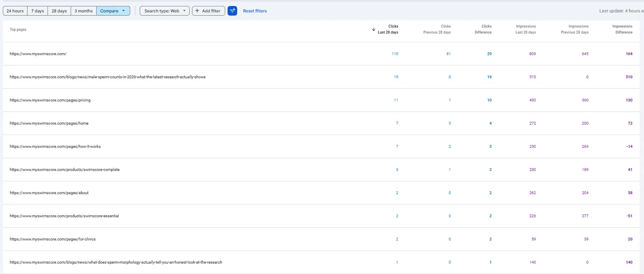644x274 pixels.
Task: Sort by Clicks Previous 28 days column
Action: click(x=437, y=29)
